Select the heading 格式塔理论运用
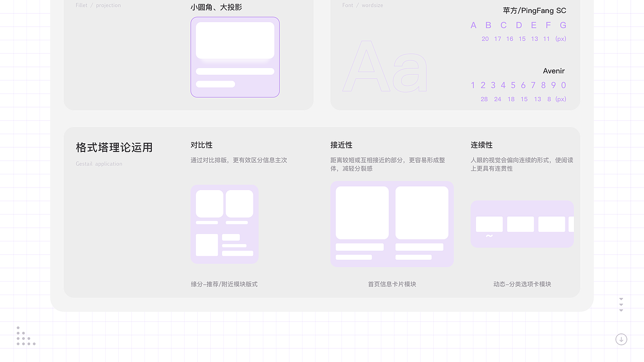The height and width of the screenshot is (362, 644). [114, 147]
